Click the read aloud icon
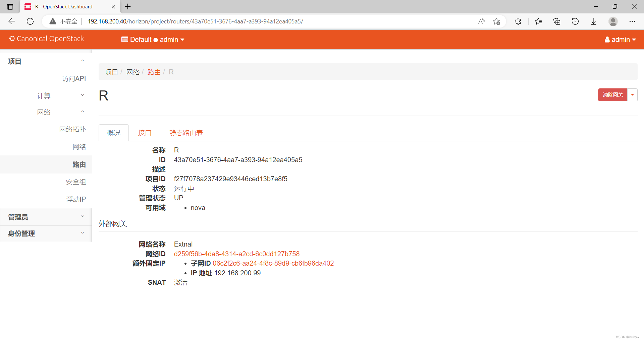This screenshot has width=644, height=342. coord(481,21)
